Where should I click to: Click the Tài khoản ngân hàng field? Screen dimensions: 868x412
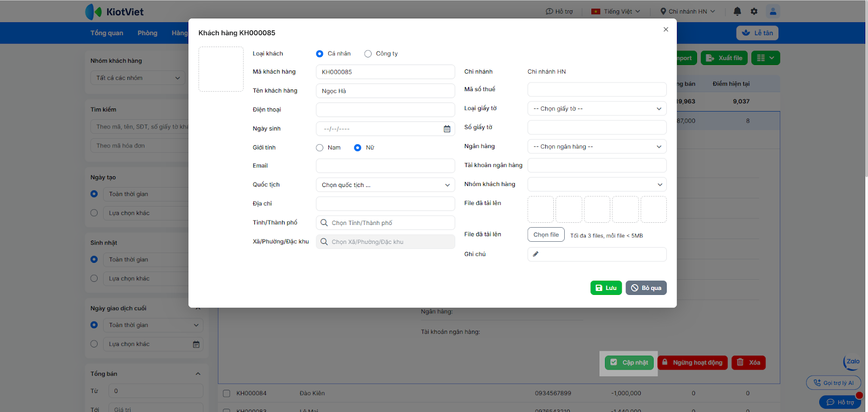click(597, 166)
